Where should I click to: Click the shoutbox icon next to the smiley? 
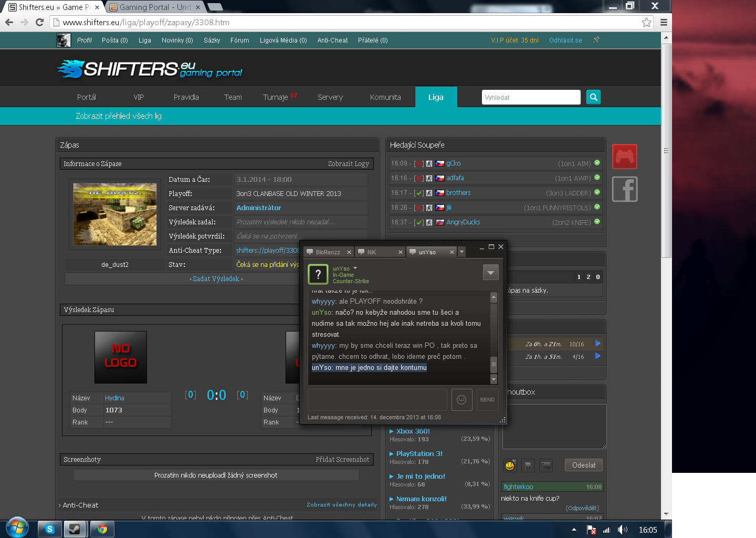tap(528, 465)
